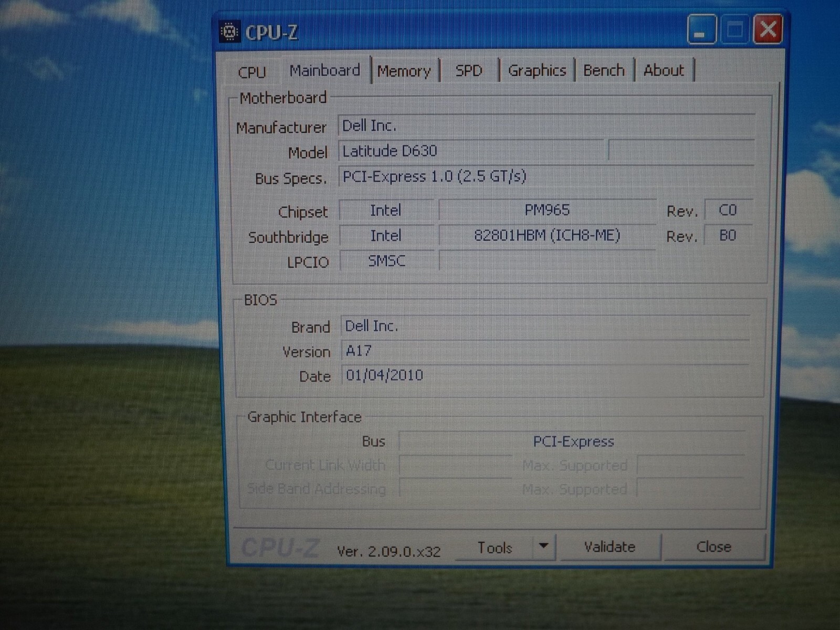Click the Manufacturer field Dell Inc.
840x630 pixels.
[546, 125]
